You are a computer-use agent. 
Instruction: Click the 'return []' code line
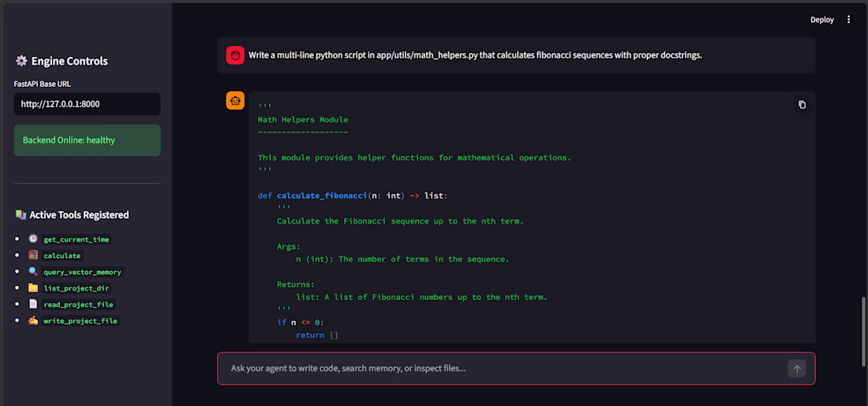coord(316,335)
